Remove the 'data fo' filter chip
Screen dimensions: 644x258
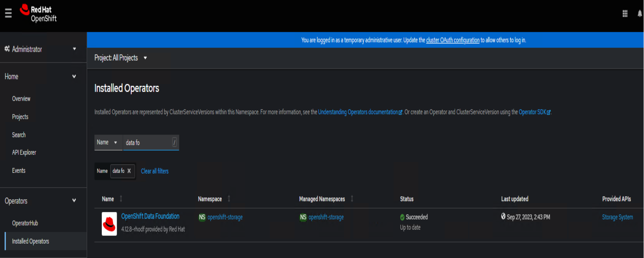pyautogui.click(x=129, y=171)
